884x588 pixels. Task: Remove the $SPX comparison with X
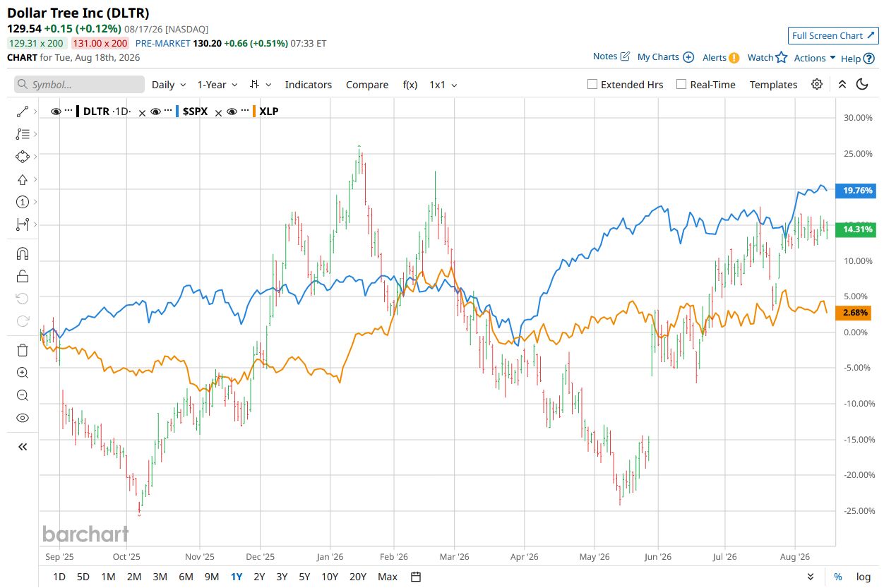[219, 112]
